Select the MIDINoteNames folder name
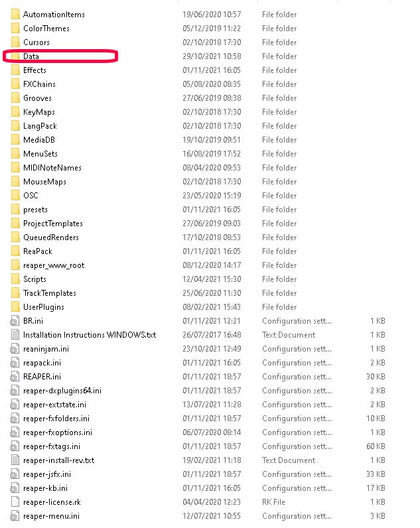The height and width of the screenshot is (528, 420). [x=52, y=168]
